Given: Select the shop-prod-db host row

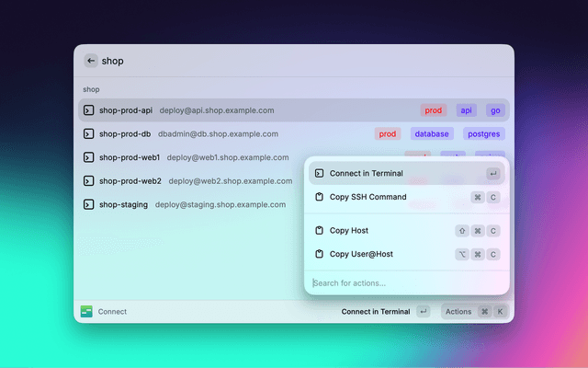Looking at the screenshot, I should tap(230, 133).
